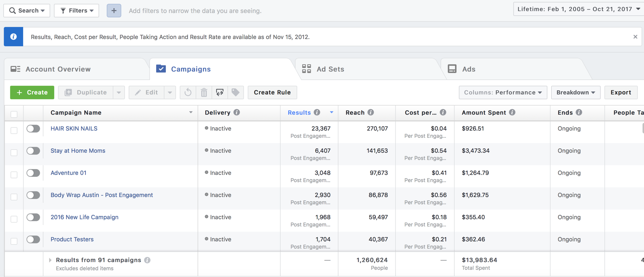Click the export-import arrows toolbar icon
The height and width of the screenshot is (277, 644).
[220, 92]
